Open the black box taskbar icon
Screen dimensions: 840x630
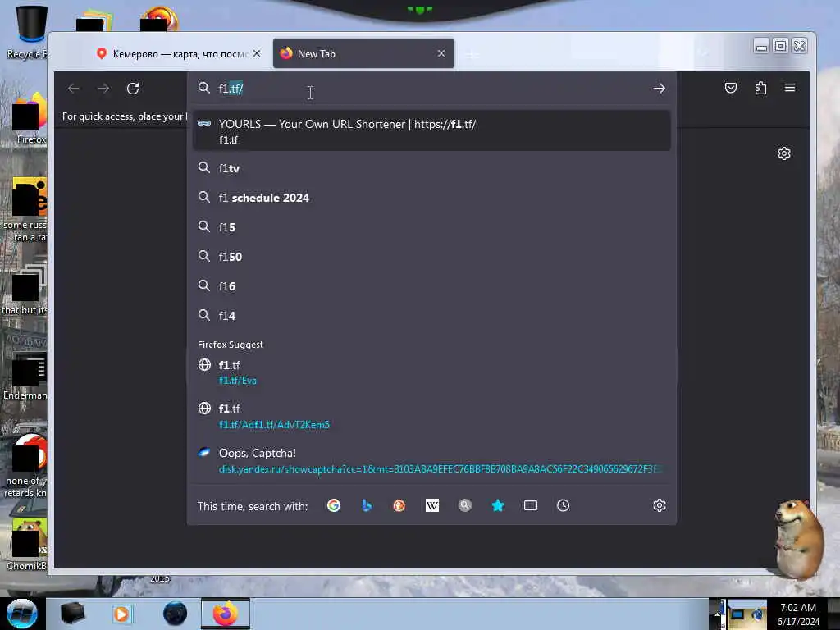coord(72,614)
